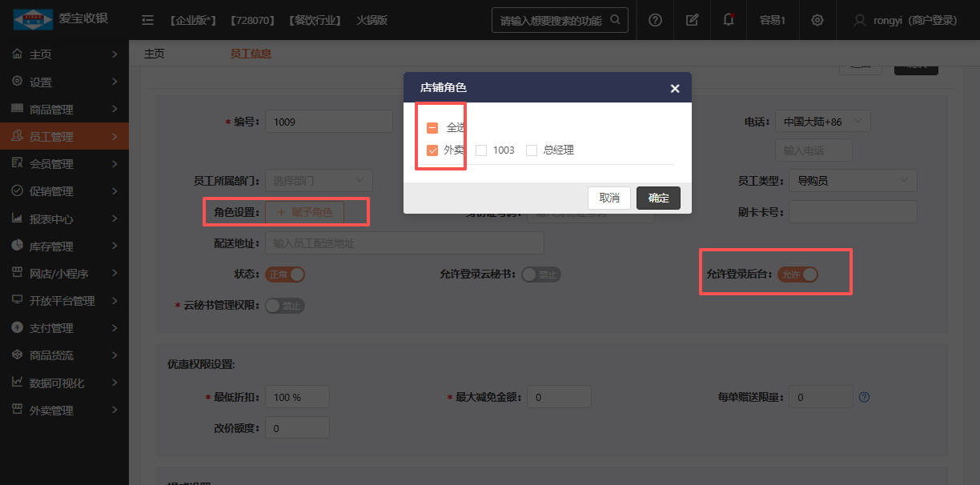Click help icon beside 每单赠送限量

coord(864,397)
